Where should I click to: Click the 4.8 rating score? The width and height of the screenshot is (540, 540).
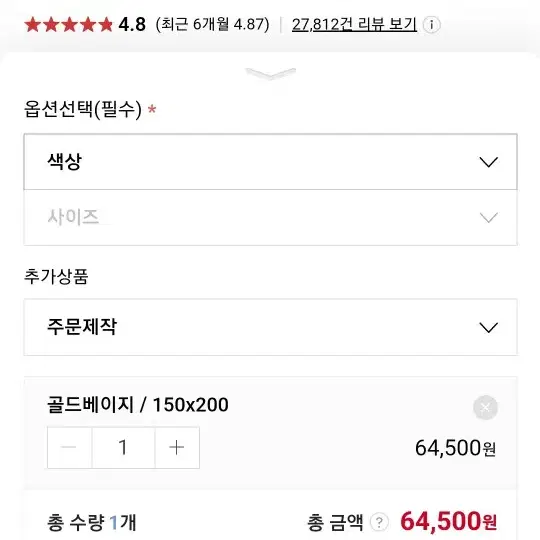[x=132, y=24]
